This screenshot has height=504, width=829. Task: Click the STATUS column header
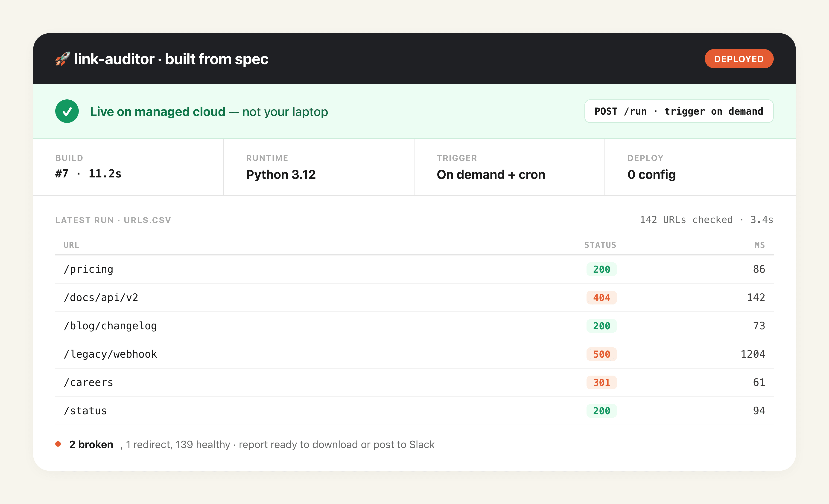pyautogui.click(x=600, y=245)
